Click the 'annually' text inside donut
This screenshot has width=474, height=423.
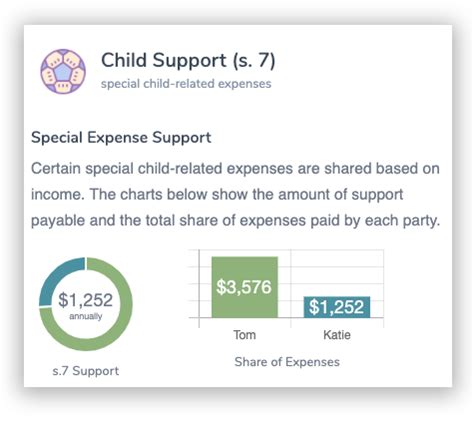coord(86,316)
